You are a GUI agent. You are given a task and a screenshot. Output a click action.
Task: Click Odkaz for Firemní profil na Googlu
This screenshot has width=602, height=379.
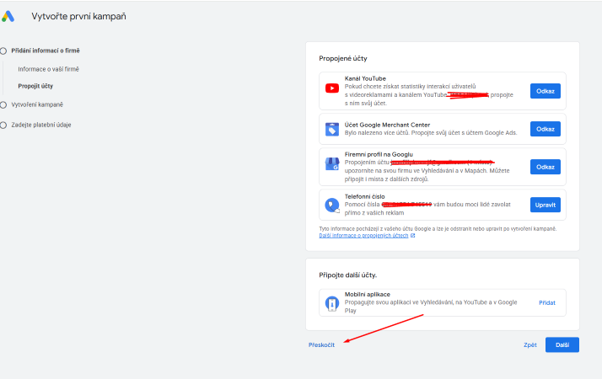pyautogui.click(x=545, y=167)
